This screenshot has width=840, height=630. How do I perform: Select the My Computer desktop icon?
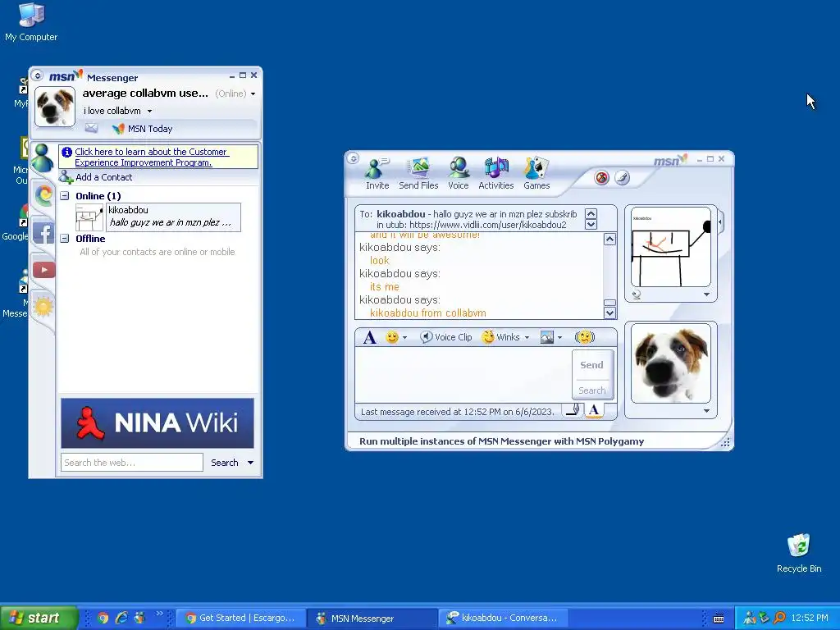[x=31, y=22]
